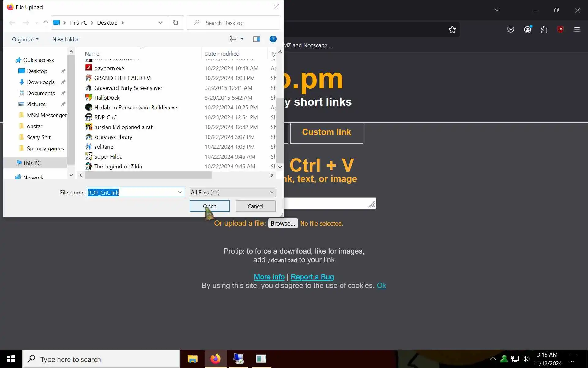588x368 pixels.
Task: Click the refresh button in address bar
Action: [175, 23]
